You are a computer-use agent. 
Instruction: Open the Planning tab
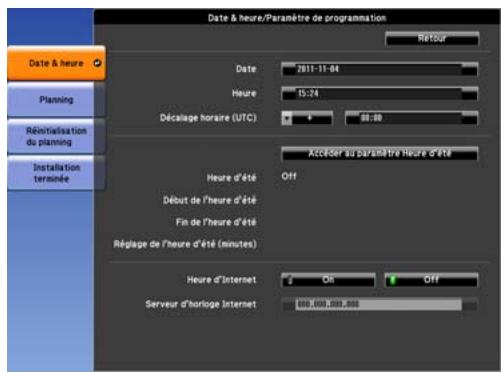click(56, 100)
